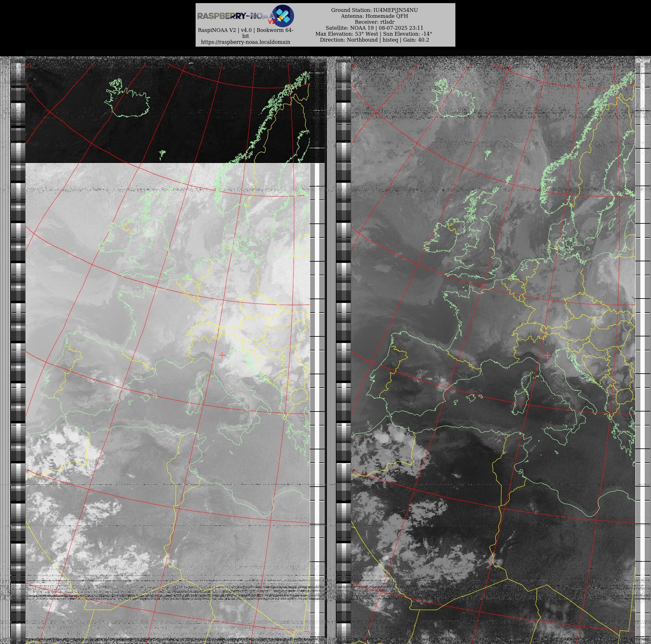Click the Iceland outline in the right image
The image size is (651, 644).
[453, 98]
